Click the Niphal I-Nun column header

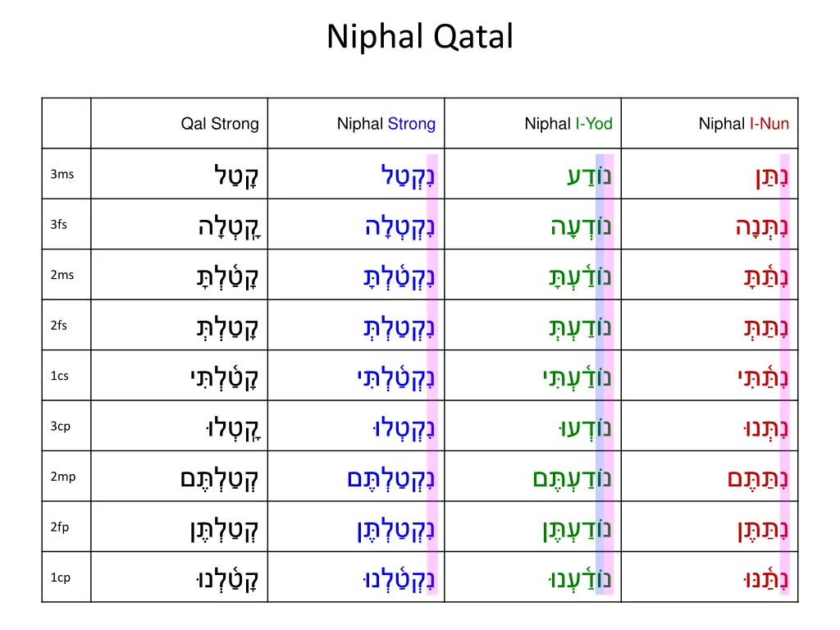click(743, 124)
